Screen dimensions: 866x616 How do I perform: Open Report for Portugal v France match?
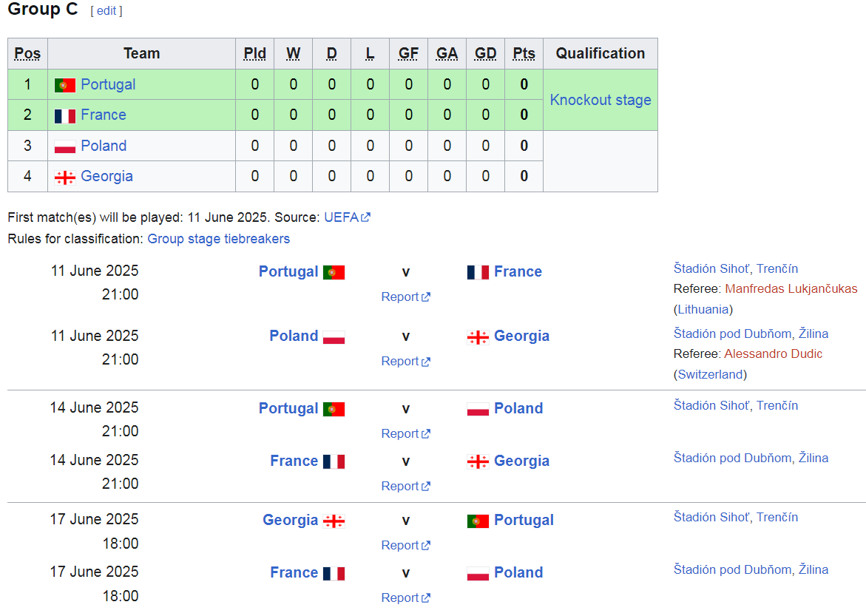pyautogui.click(x=405, y=297)
